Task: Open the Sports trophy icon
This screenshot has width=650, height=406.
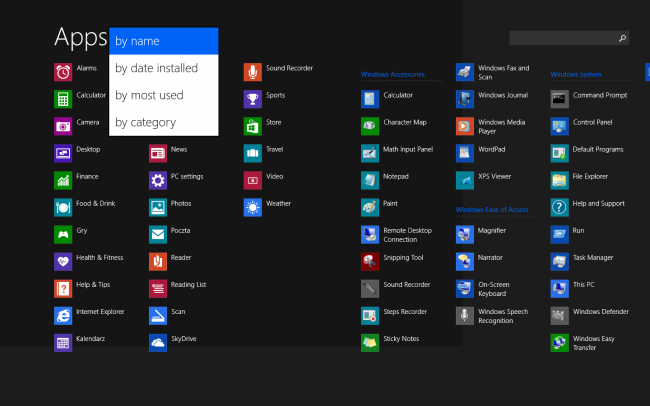Action: pos(253,99)
